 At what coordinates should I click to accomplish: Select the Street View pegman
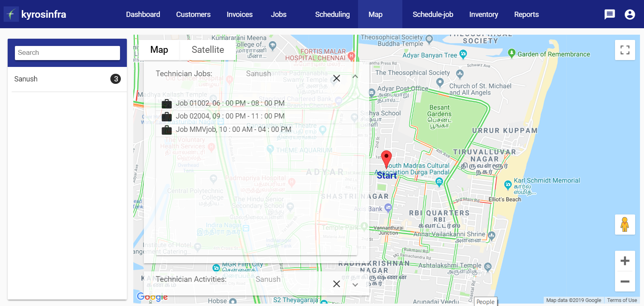point(625,225)
